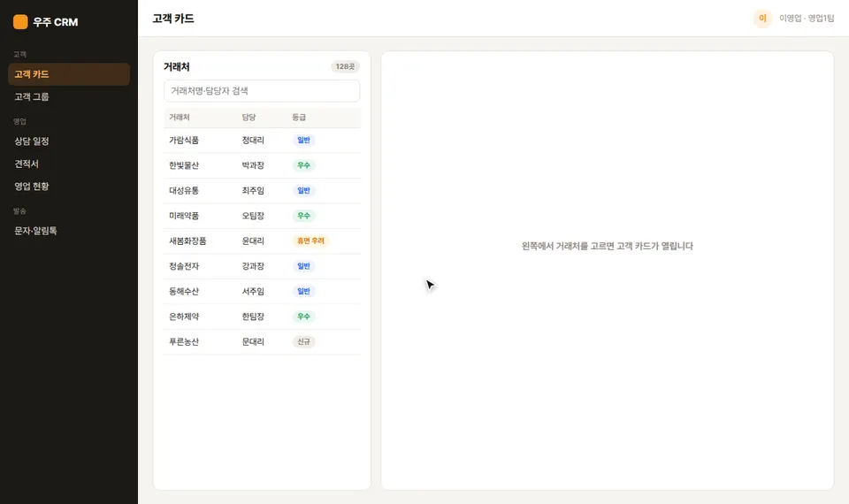Open the user avatar icon '이'

pos(762,19)
